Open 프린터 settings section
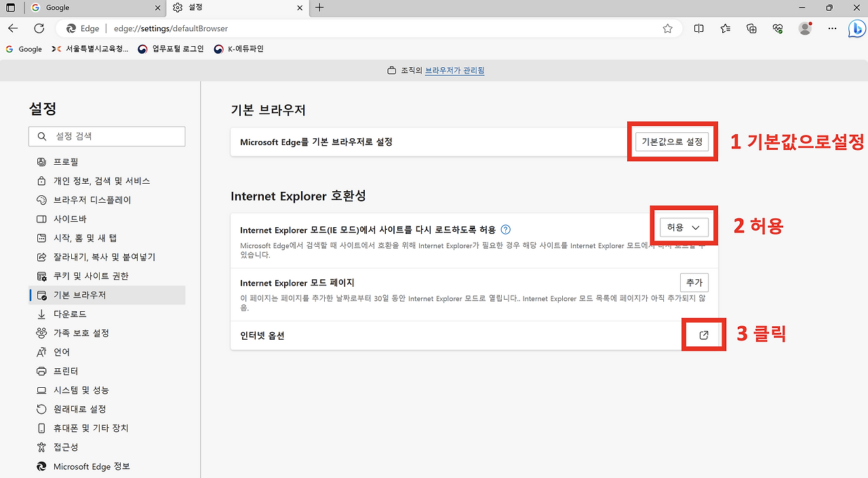Image resolution: width=868 pixels, height=478 pixels. pyautogui.click(x=107, y=371)
